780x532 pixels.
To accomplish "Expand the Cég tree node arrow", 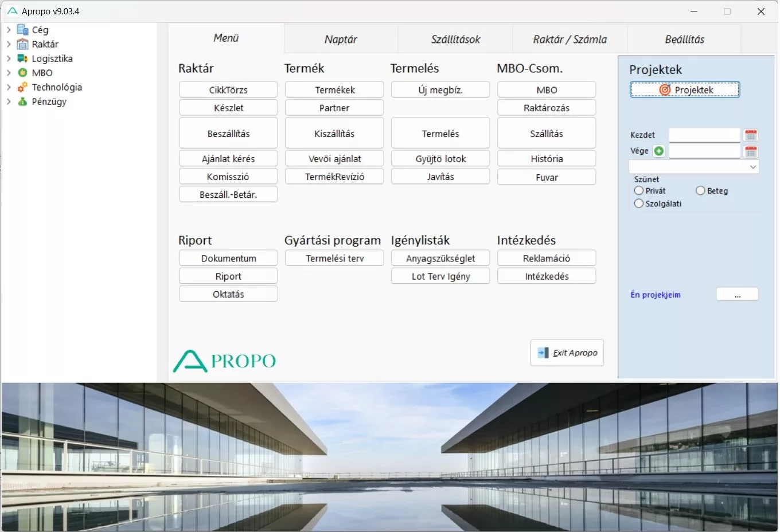I will (x=9, y=30).
